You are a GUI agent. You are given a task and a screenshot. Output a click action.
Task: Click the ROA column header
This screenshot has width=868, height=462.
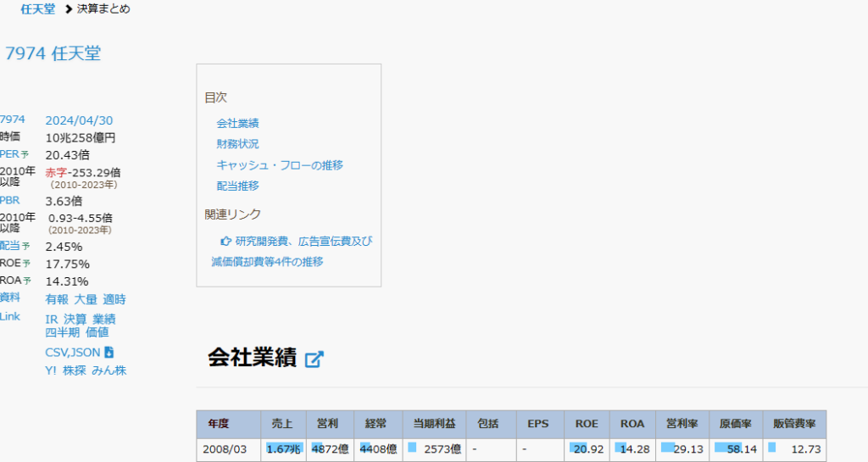[x=632, y=424]
